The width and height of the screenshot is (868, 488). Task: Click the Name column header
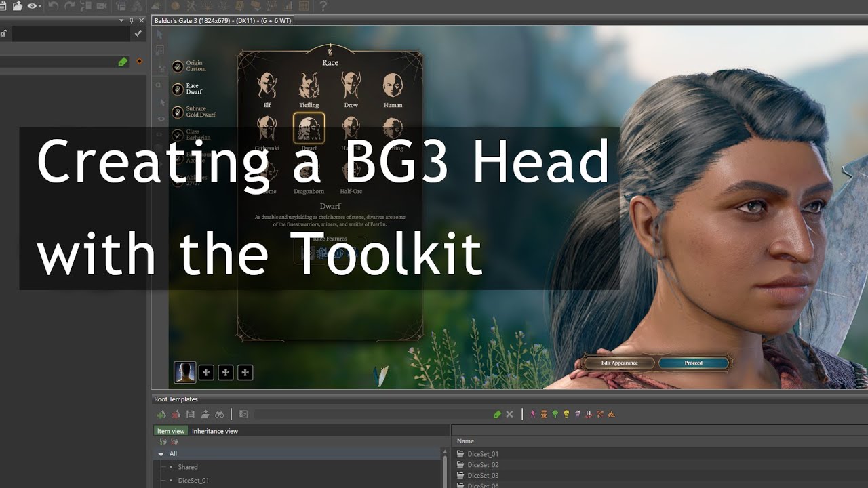point(465,441)
